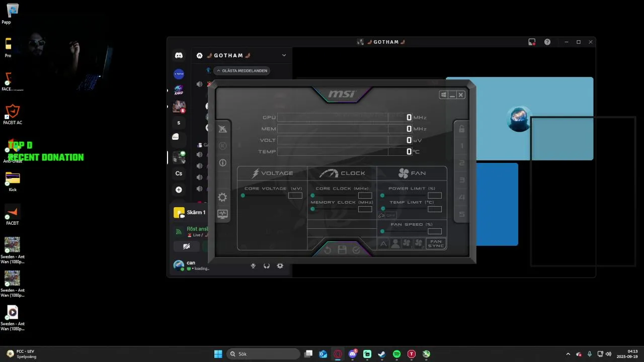Toggle user defined fan control icon
The image size is (644, 362).
click(395, 244)
